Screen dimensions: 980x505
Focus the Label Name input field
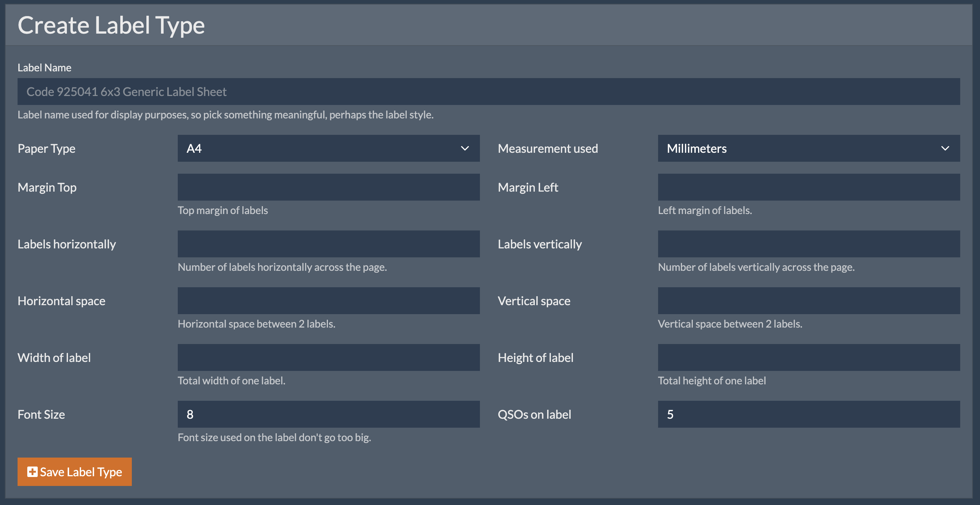pos(489,92)
